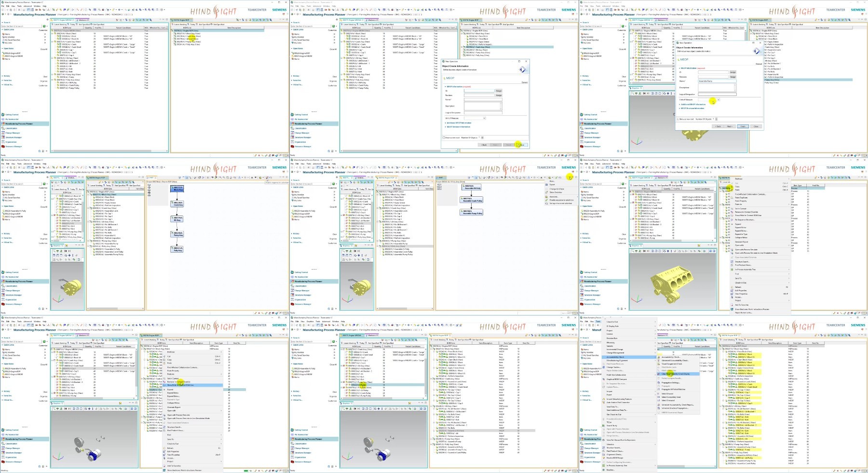Focus the Name field in empty New Operation dialog

tap(483, 99)
